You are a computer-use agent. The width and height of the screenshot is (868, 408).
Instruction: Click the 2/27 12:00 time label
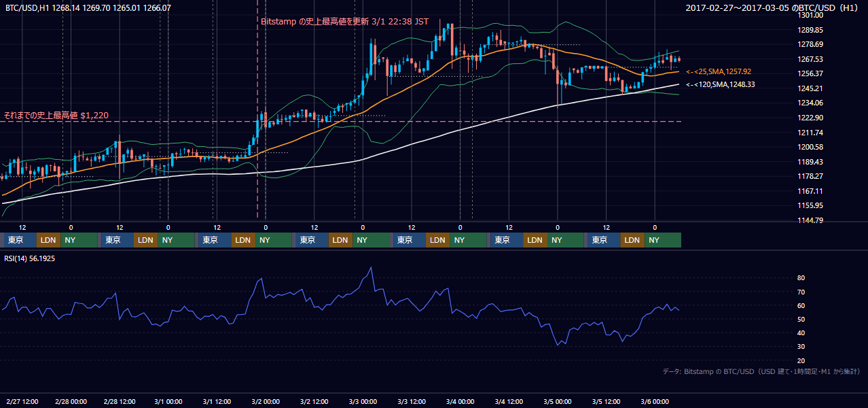(22, 401)
